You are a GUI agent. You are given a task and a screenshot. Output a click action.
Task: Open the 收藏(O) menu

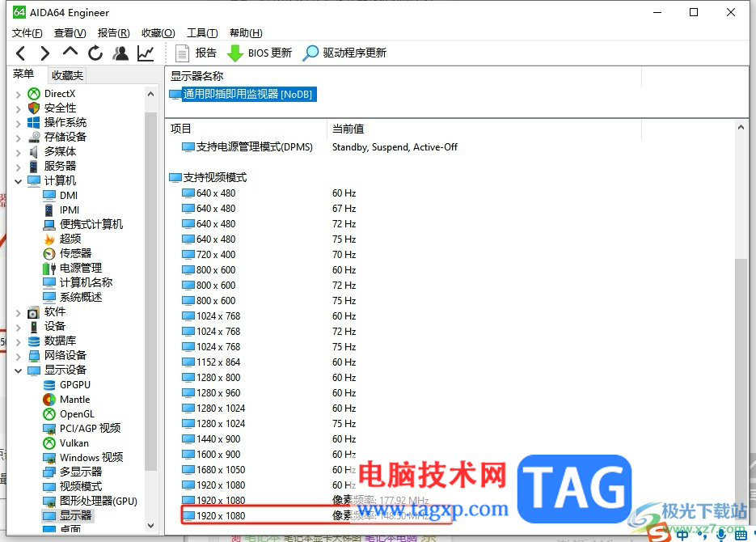[x=158, y=33]
